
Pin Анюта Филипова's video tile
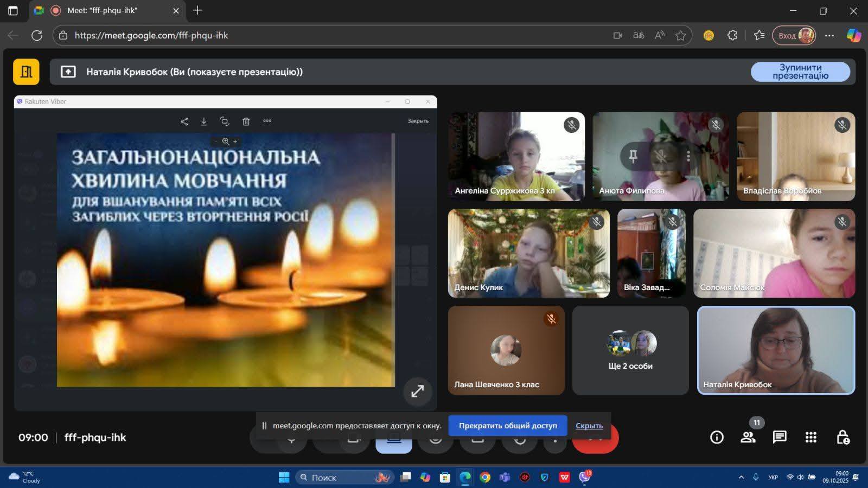tap(633, 156)
